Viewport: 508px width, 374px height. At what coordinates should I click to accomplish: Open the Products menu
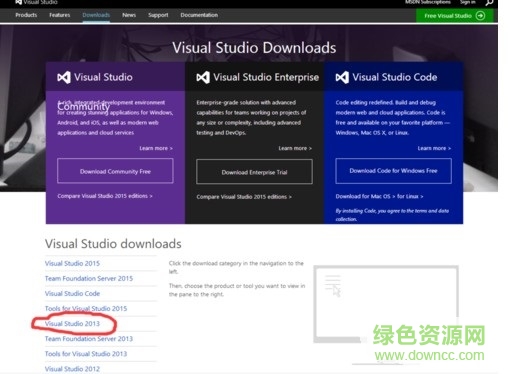point(26,15)
